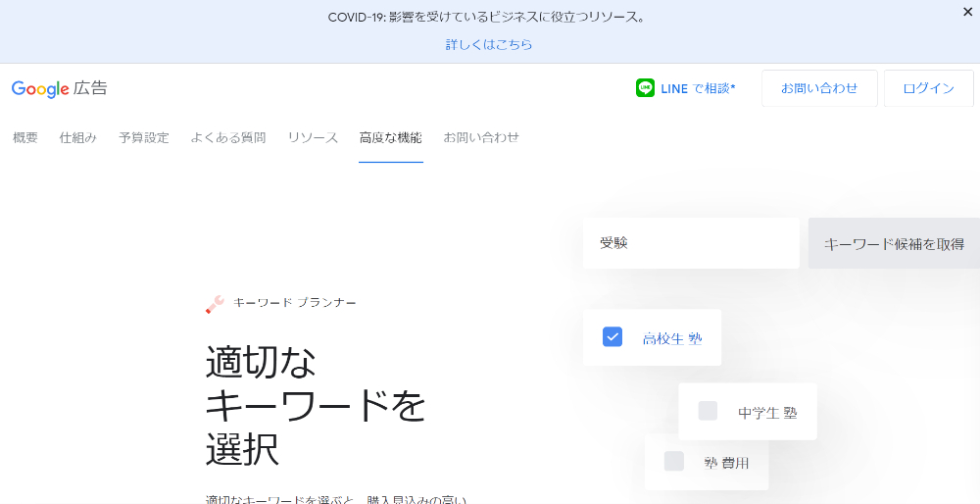Click the 高校生 塾 keyword label
This screenshot has height=504, width=980.
click(672, 339)
